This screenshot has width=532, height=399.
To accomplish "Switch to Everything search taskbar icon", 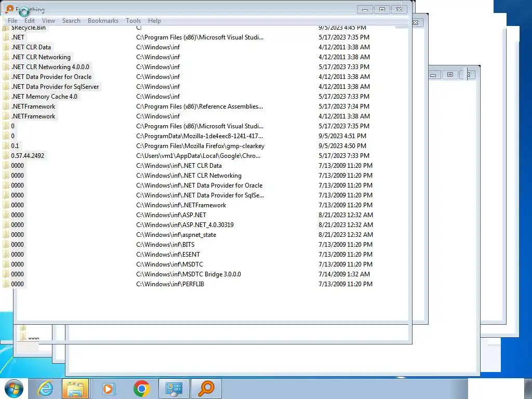I will [x=206, y=389].
